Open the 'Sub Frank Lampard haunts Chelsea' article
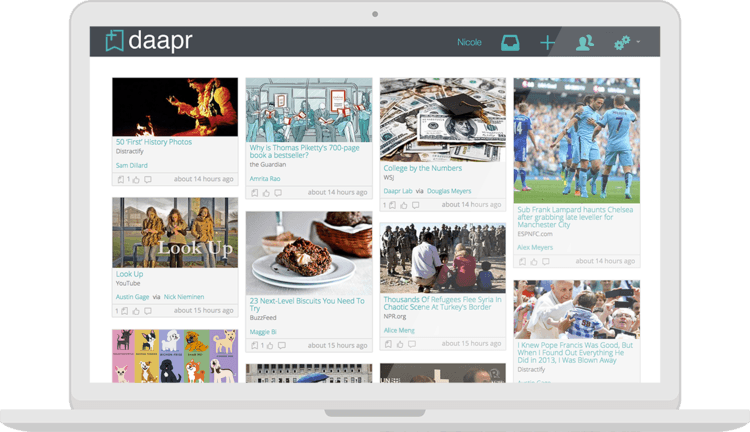Viewport: 750px width, 432px height. (575, 217)
